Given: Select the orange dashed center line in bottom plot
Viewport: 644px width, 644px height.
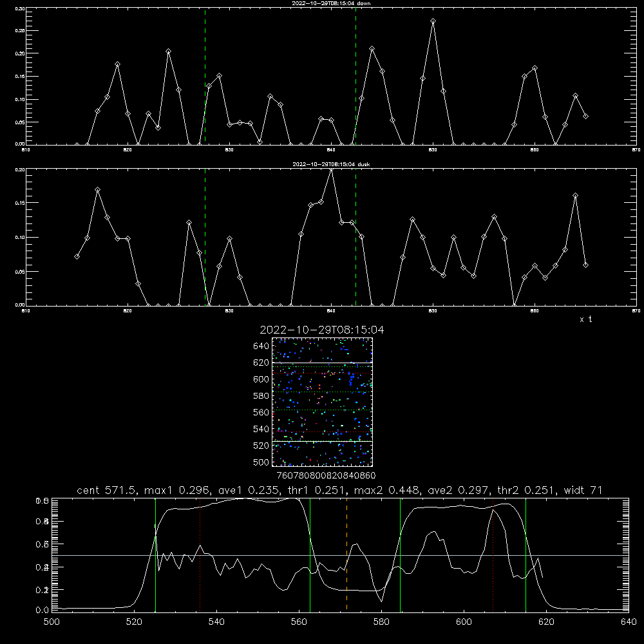Looking at the screenshot, I should coord(346,554).
